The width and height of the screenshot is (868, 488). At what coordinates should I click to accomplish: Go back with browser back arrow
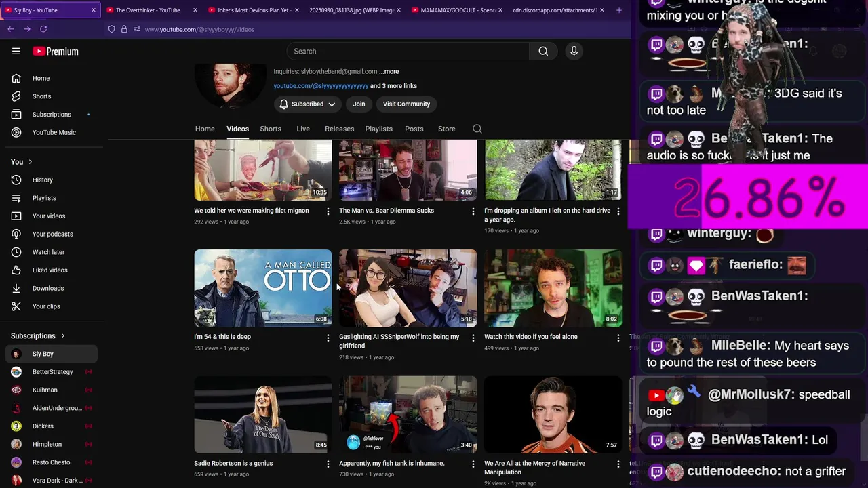11,29
